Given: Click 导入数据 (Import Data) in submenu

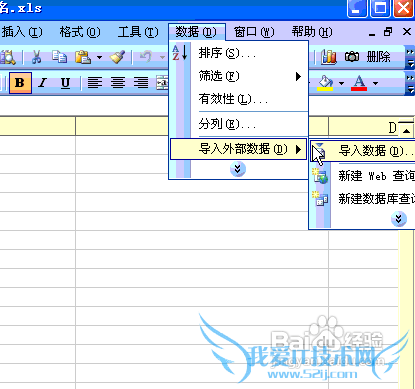Looking at the screenshot, I should pos(363,151).
